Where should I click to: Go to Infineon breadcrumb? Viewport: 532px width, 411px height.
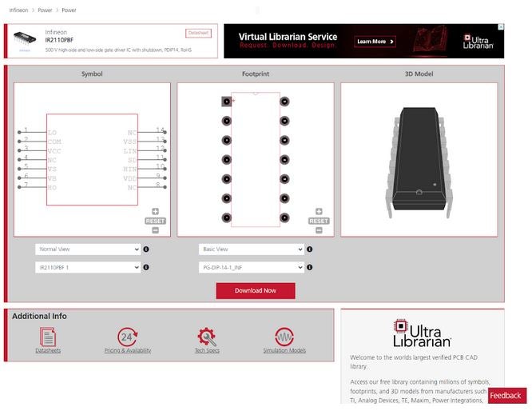click(18, 10)
